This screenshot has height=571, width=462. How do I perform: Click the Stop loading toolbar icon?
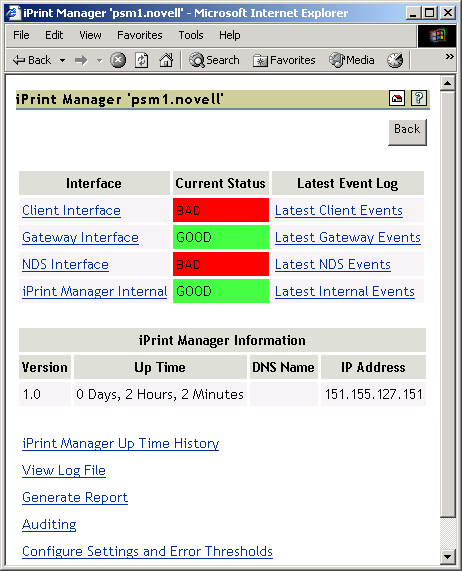coord(118,60)
